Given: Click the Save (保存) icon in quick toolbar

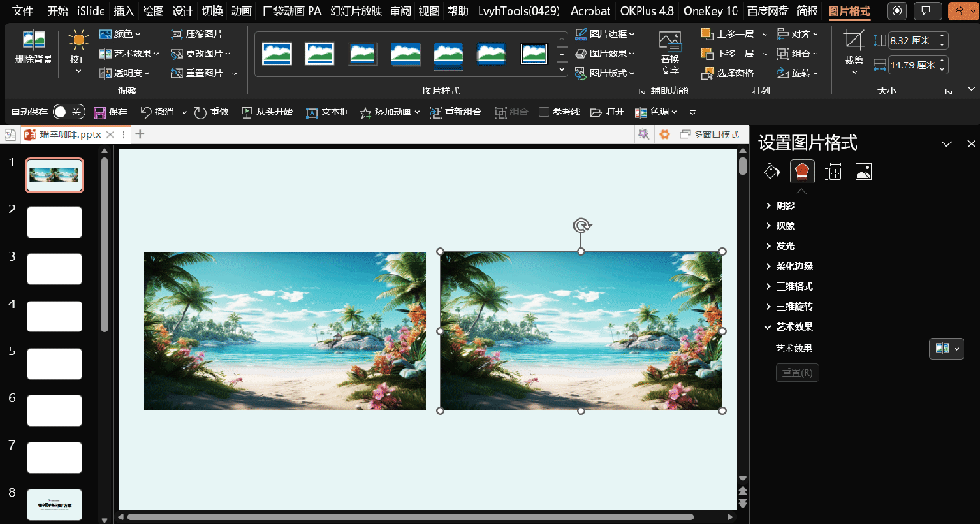Looking at the screenshot, I should click(x=99, y=113).
